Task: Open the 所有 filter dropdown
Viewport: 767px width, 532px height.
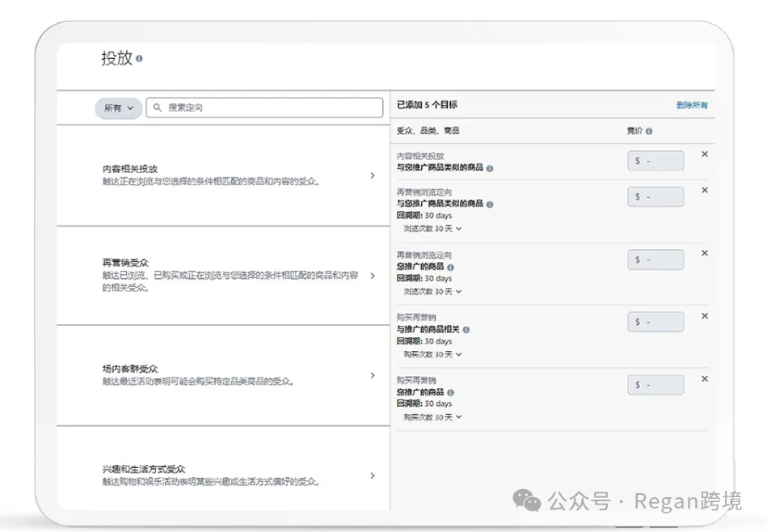Action: (x=118, y=107)
